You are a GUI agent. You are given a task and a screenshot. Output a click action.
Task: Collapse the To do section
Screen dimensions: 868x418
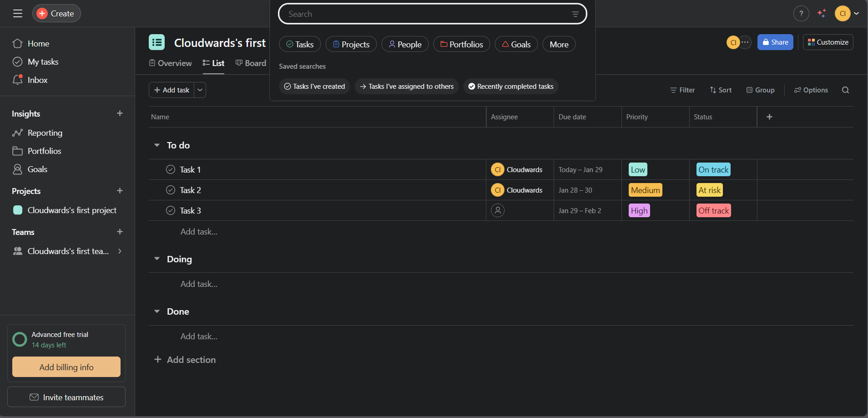click(157, 145)
